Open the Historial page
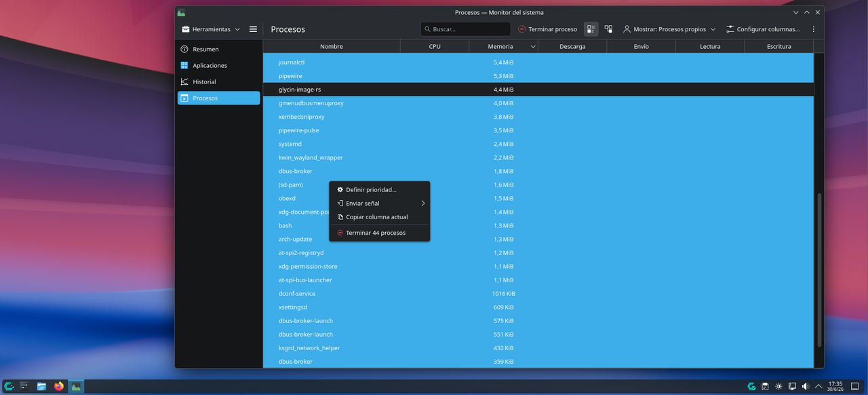 coord(218,81)
